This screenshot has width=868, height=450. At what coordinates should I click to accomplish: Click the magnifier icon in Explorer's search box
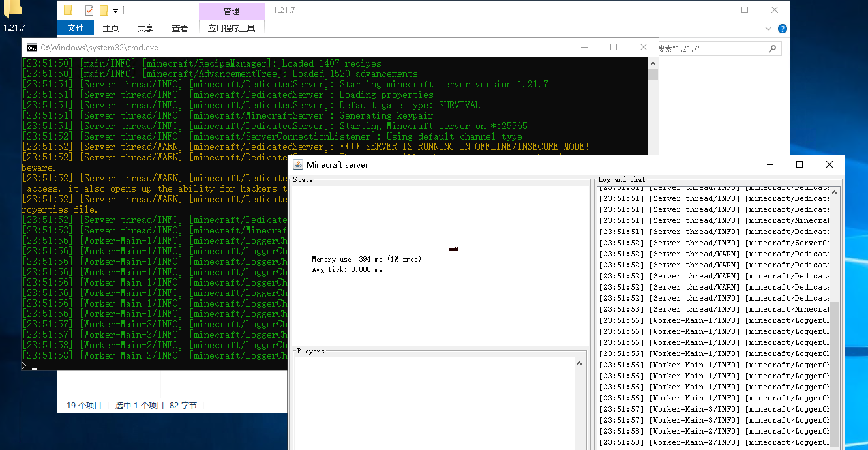pos(772,48)
